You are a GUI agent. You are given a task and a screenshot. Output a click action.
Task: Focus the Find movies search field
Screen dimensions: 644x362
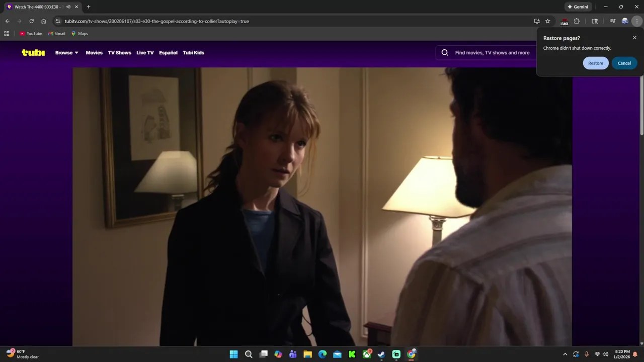click(x=492, y=53)
